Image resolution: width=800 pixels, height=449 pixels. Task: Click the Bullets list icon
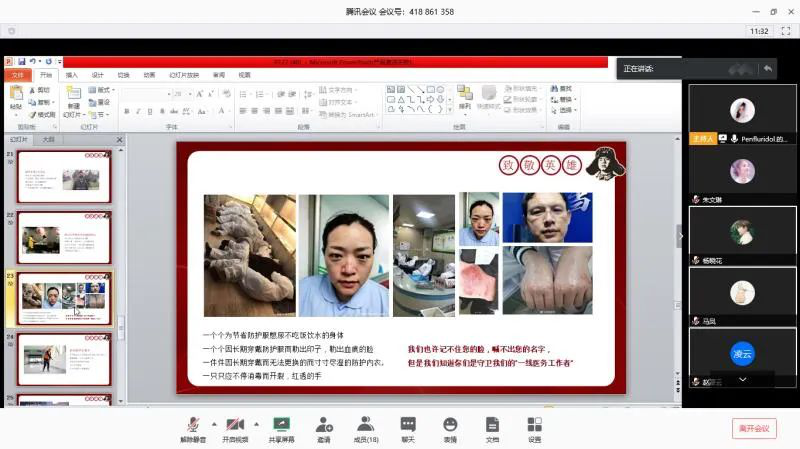244,94
